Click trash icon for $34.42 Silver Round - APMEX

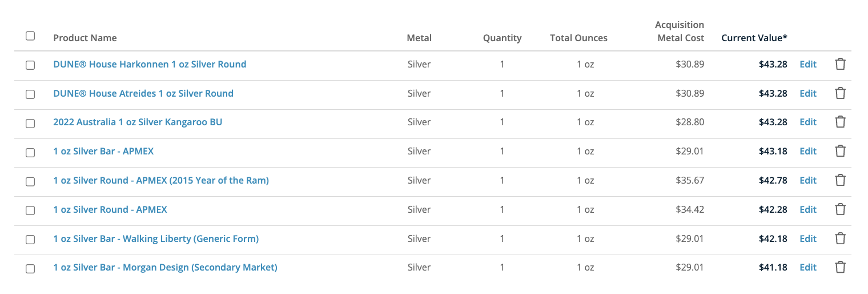point(840,209)
